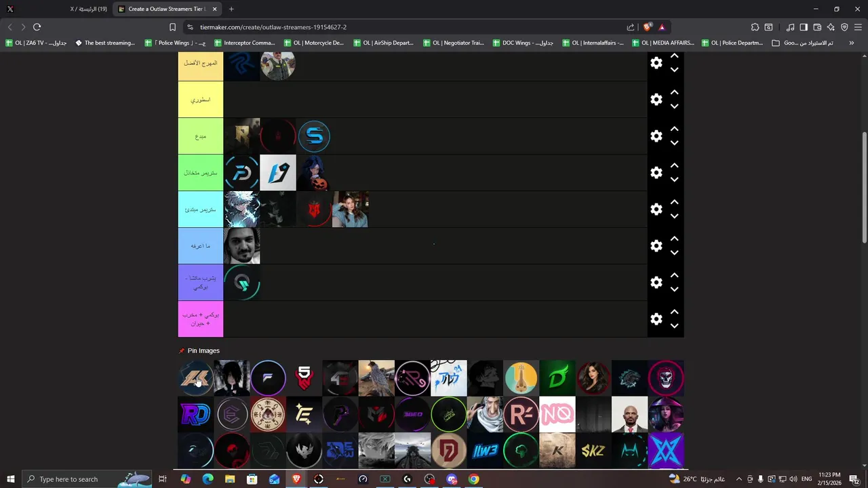Show more bookmarks overflow chevron
Viewport: 868px width, 488px height.
click(851, 43)
